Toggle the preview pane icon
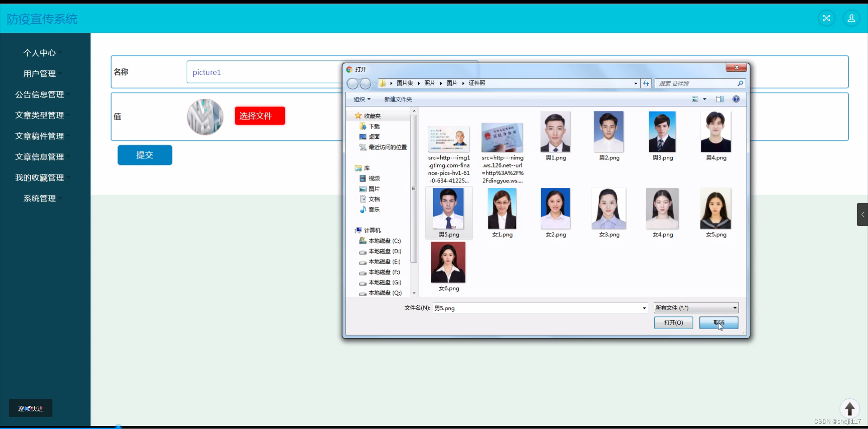The width and height of the screenshot is (868, 429). tap(719, 99)
